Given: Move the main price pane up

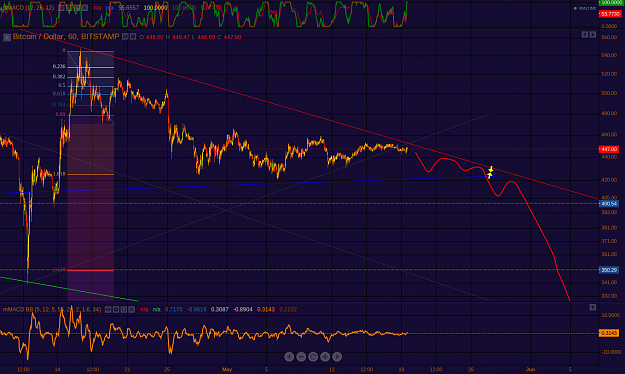Looking at the screenshot, I should 585,35.
